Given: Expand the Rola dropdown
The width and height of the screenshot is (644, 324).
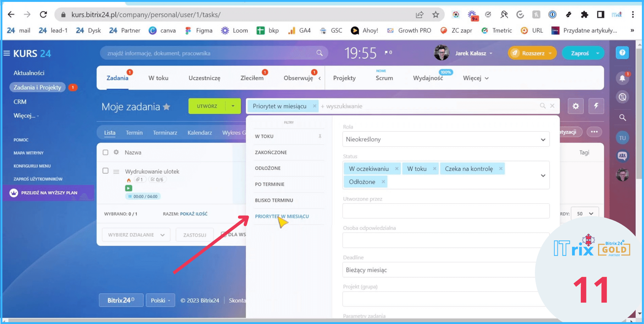Looking at the screenshot, I should (x=446, y=139).
